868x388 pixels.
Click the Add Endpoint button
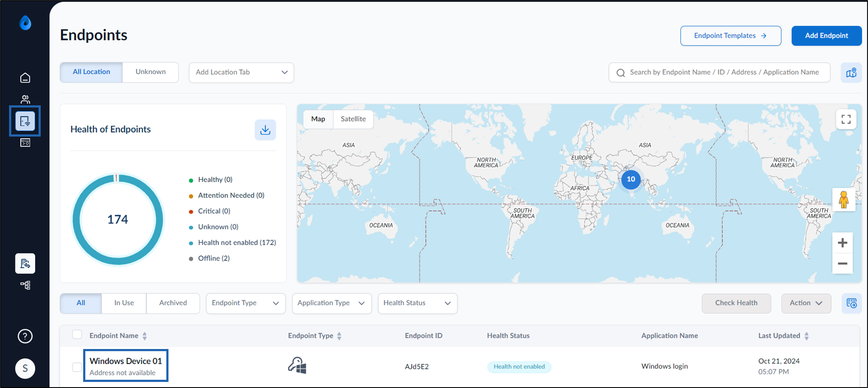click(826, 36)
